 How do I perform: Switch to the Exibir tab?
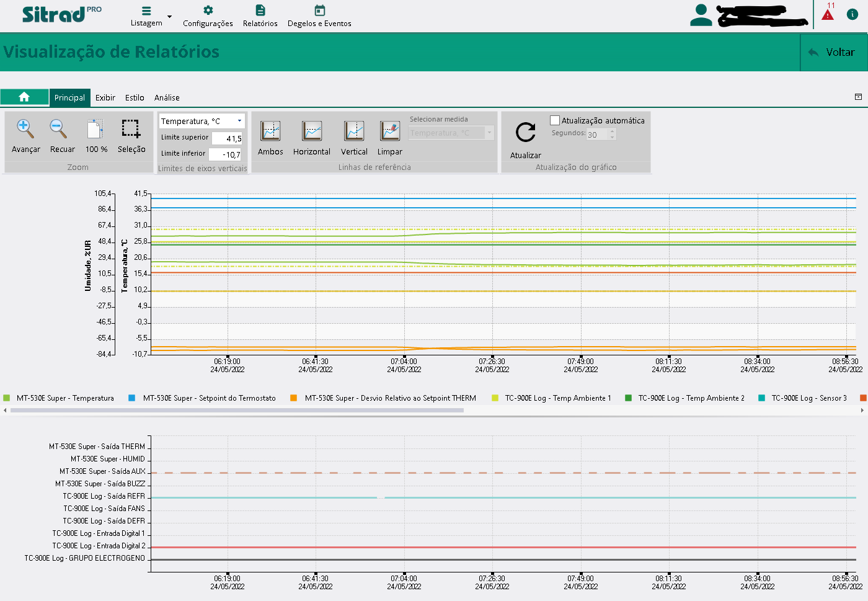pyautogui.click(x=105, y=98)
